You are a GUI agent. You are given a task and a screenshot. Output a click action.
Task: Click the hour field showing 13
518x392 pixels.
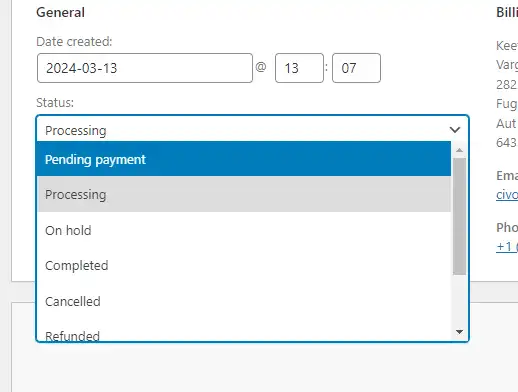pos(299,68)
